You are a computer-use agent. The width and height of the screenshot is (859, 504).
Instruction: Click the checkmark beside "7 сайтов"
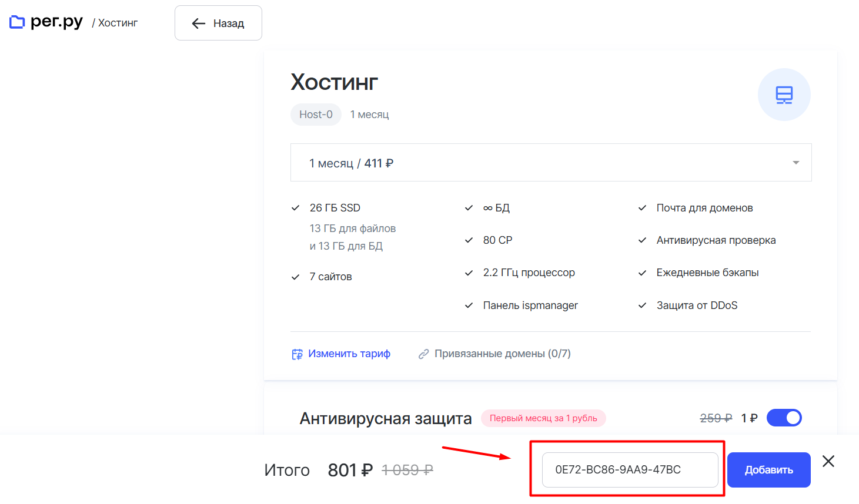tap(295, 276)
